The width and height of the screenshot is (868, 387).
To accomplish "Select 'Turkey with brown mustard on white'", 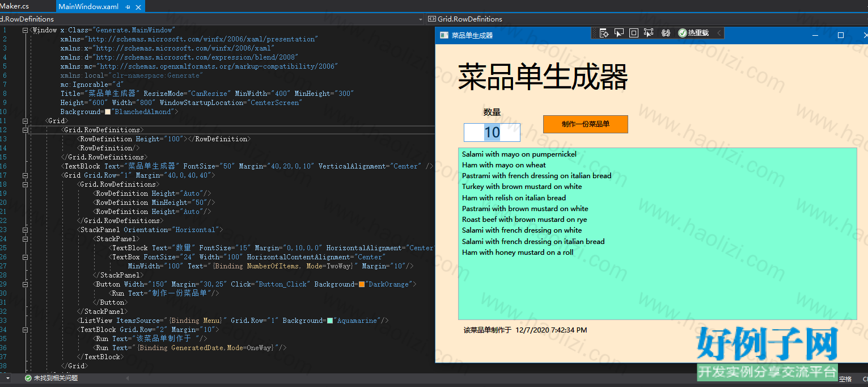I will tap(522, 187).
